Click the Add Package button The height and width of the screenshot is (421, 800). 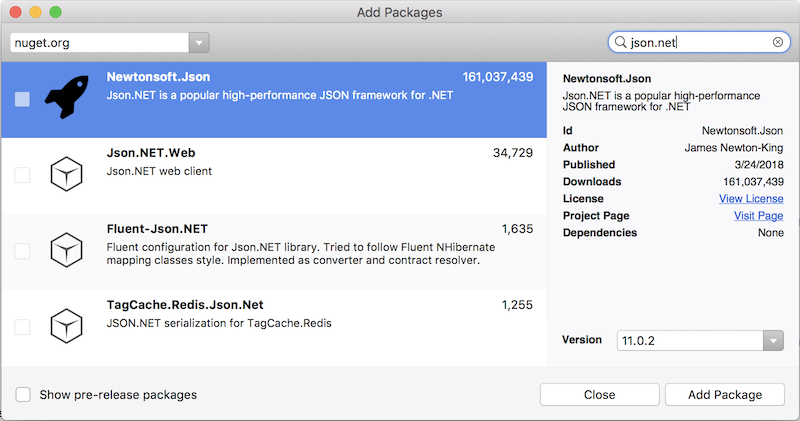(x=724, y=394)
